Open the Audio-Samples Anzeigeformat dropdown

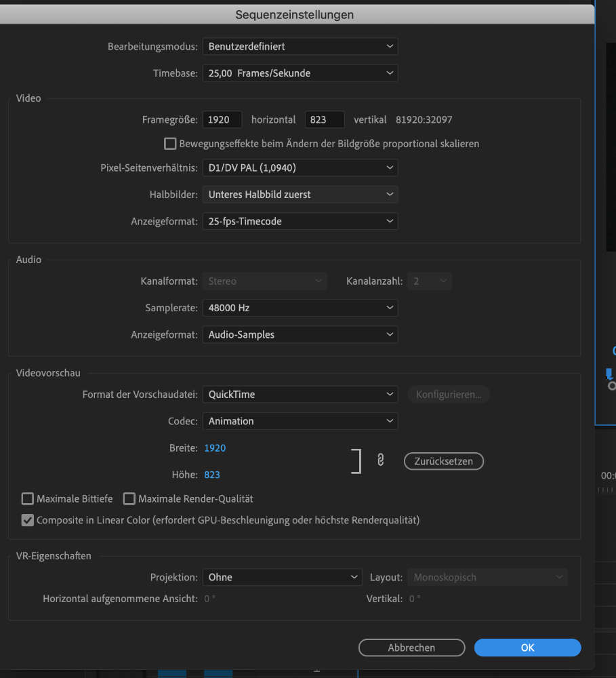point(300,335)
